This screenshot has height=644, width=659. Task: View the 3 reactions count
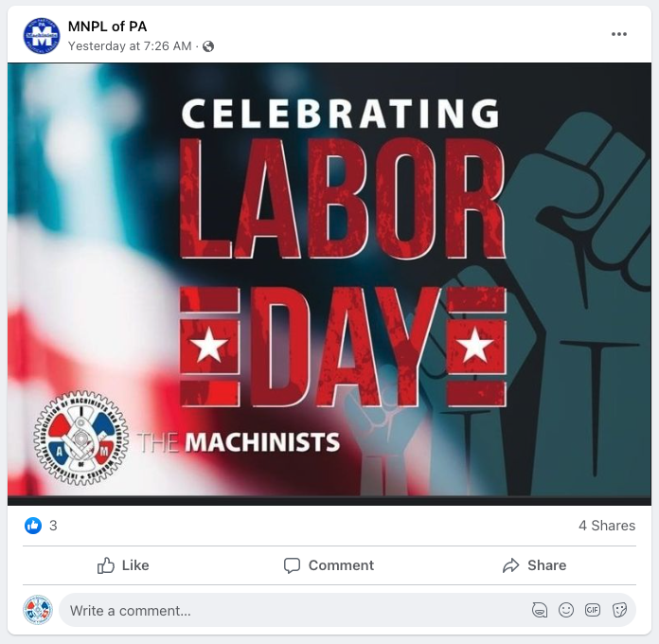tap(53, 526)
